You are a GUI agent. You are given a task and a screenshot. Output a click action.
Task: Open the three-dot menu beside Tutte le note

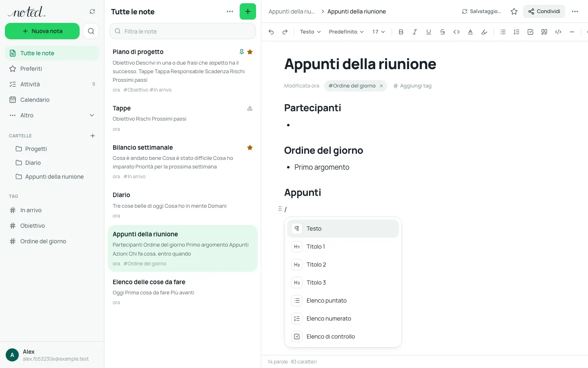click(x=230, y=11)
